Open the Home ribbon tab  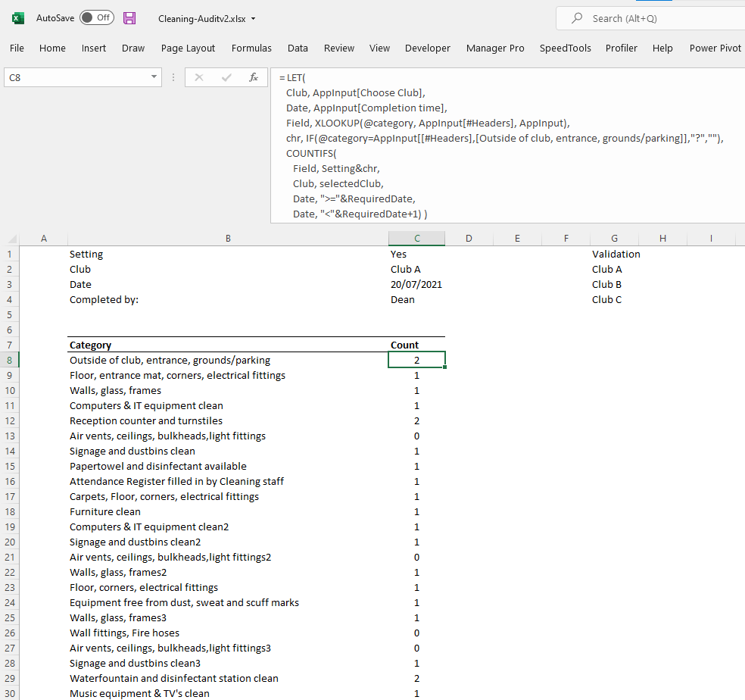52,48
